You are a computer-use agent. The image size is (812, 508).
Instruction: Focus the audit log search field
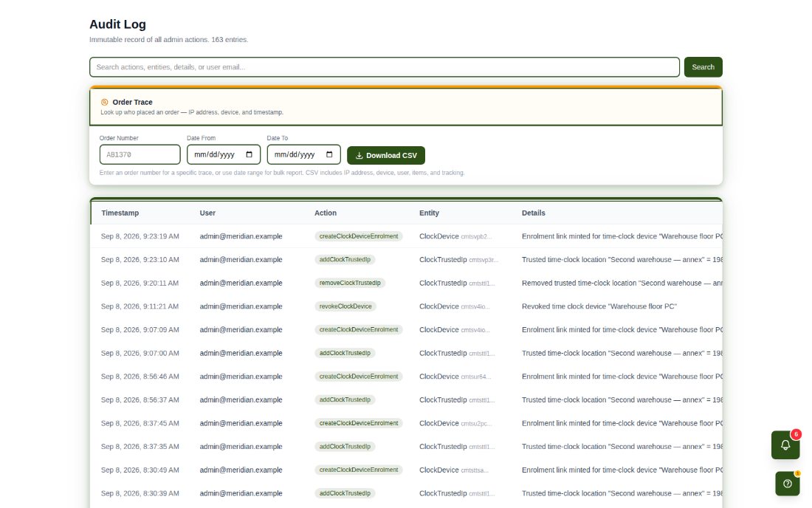tap(385, 66)
